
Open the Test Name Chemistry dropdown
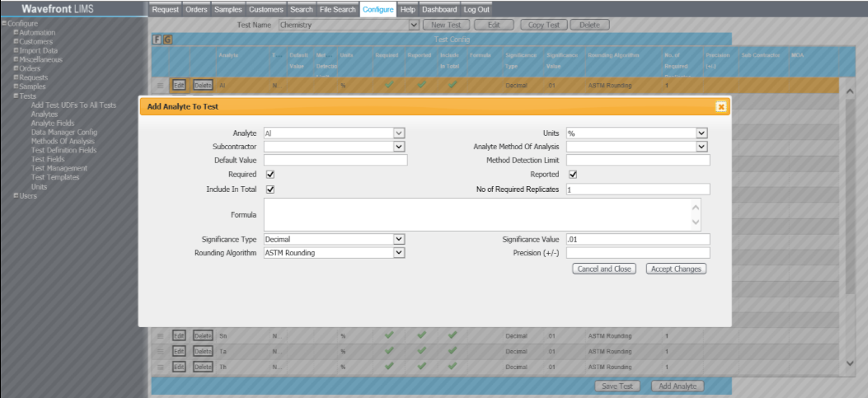pos(414,25)
